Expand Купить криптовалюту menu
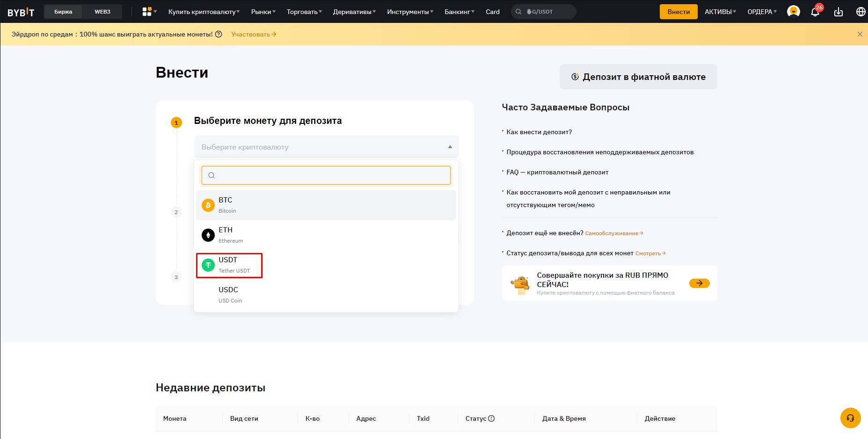 click(x=204, y=12)
